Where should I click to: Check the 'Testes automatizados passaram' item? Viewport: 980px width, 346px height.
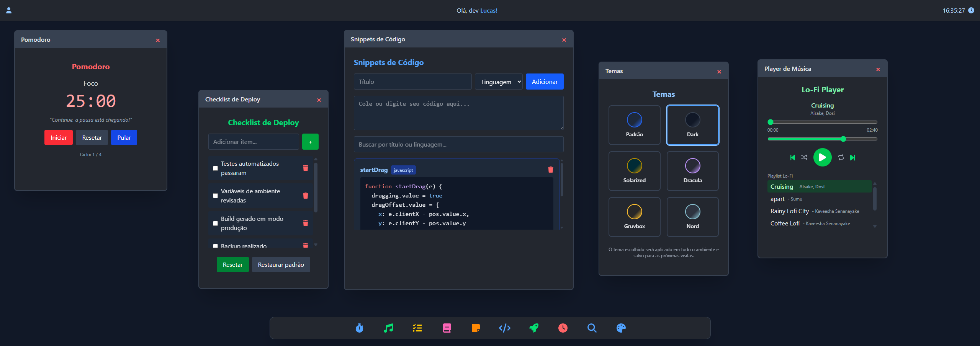[215, 168]
